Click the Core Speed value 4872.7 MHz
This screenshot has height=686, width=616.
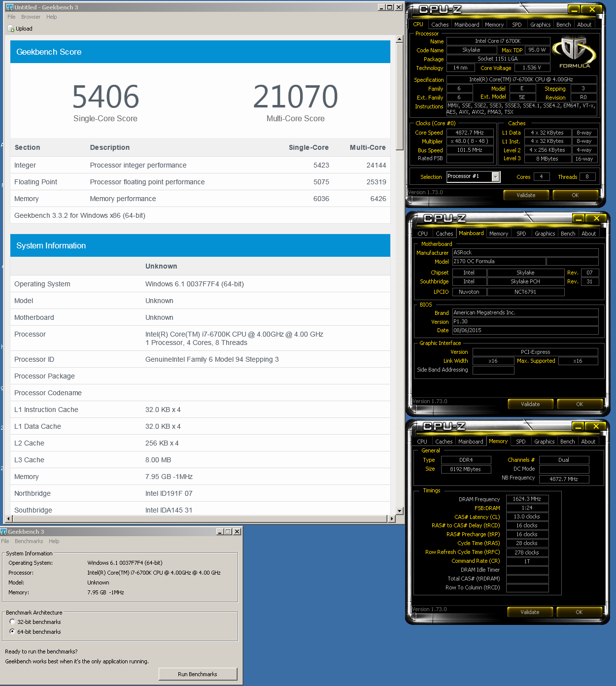(x=470, y=133)
